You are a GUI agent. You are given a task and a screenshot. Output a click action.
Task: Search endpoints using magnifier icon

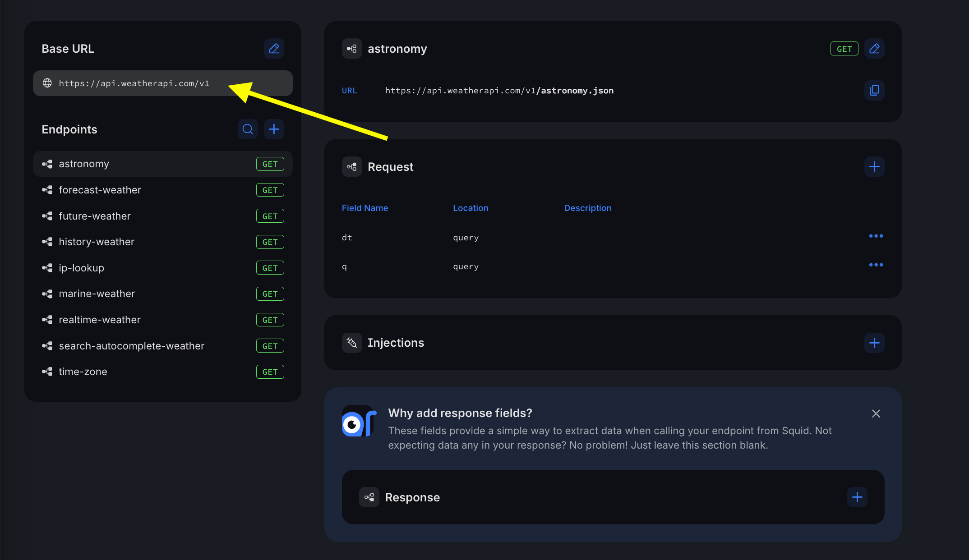[248, 129]
